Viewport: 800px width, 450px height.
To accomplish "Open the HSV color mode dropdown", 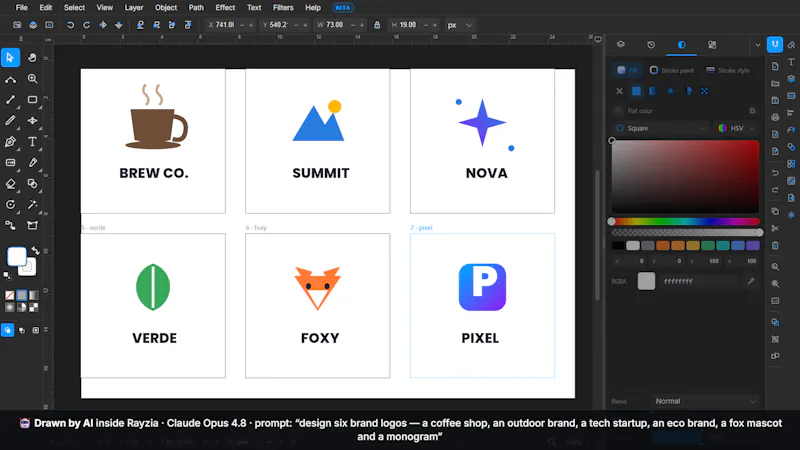I will [x=736, y=129].
